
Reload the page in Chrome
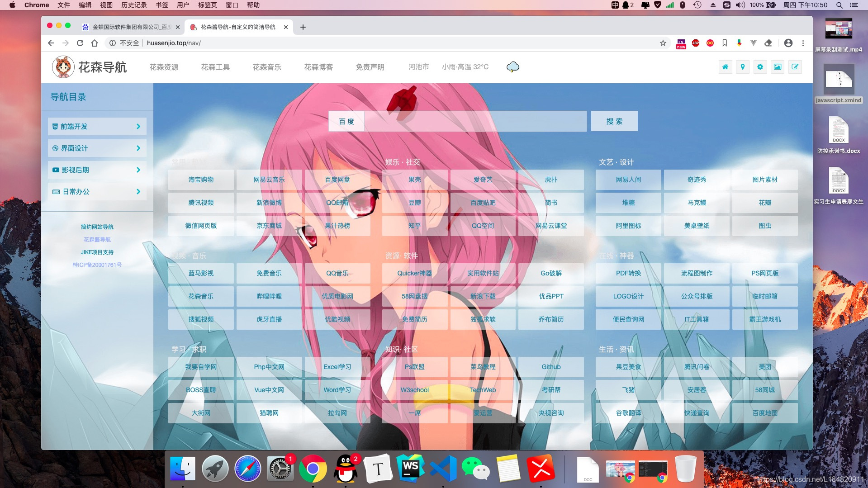(80, 43)
